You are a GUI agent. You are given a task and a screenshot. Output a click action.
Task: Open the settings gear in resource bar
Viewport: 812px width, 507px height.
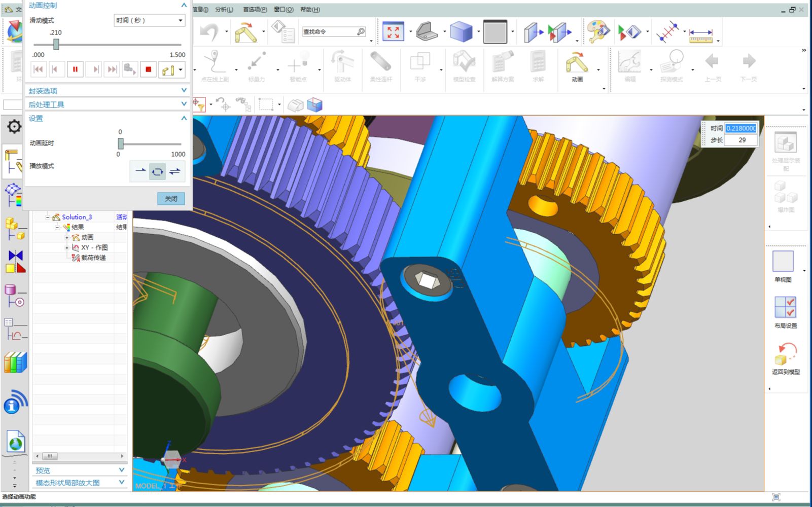tap(14, 126)
